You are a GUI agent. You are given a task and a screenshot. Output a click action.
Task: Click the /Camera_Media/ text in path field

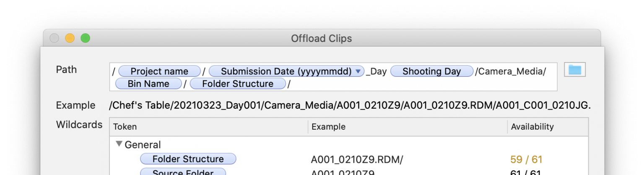512,71
